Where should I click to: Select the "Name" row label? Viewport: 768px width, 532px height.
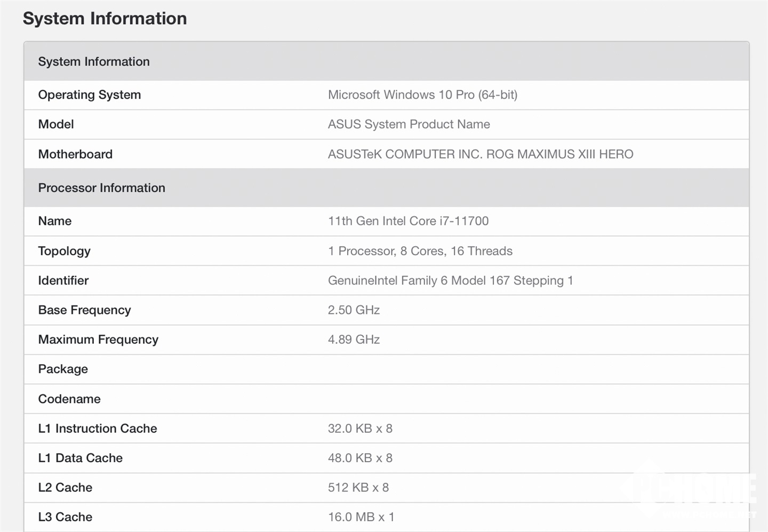[55, 221]
